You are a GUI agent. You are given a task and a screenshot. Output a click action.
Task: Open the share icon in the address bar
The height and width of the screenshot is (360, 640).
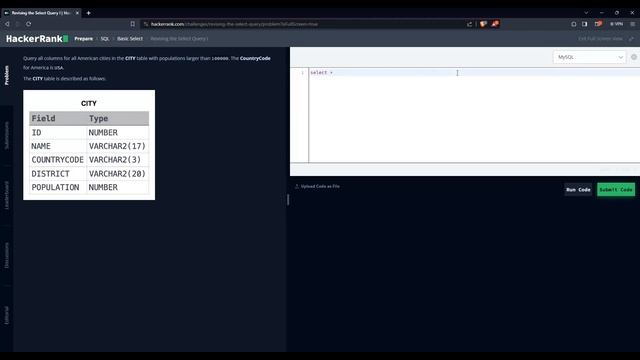point(469,24)
